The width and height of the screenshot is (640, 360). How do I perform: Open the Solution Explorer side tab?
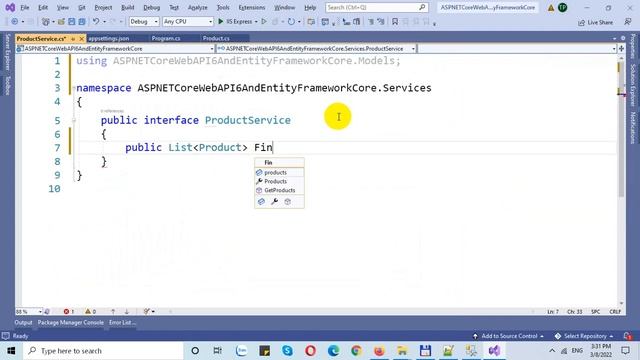[x=633, y=84]
